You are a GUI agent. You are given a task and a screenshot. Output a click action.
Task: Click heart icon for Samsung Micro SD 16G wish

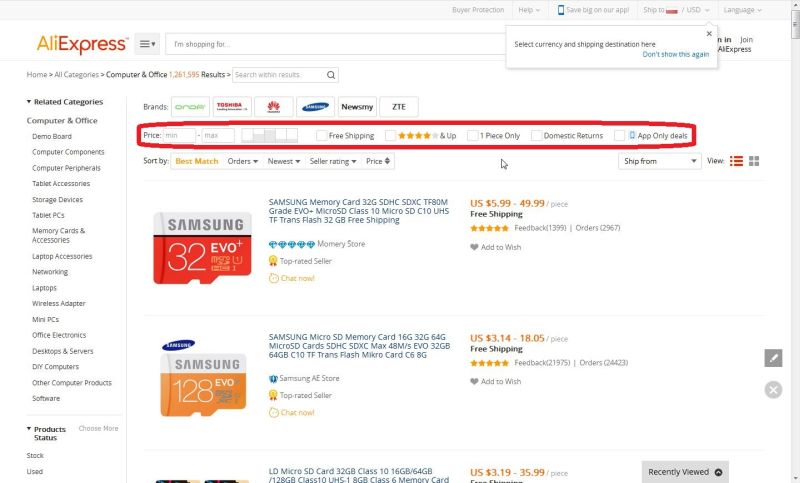[x=474, y=382]
